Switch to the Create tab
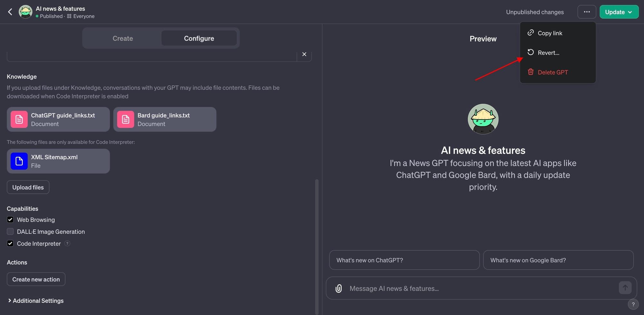The width and height of the screenshot is (644, 315). [x=122, y=38]
